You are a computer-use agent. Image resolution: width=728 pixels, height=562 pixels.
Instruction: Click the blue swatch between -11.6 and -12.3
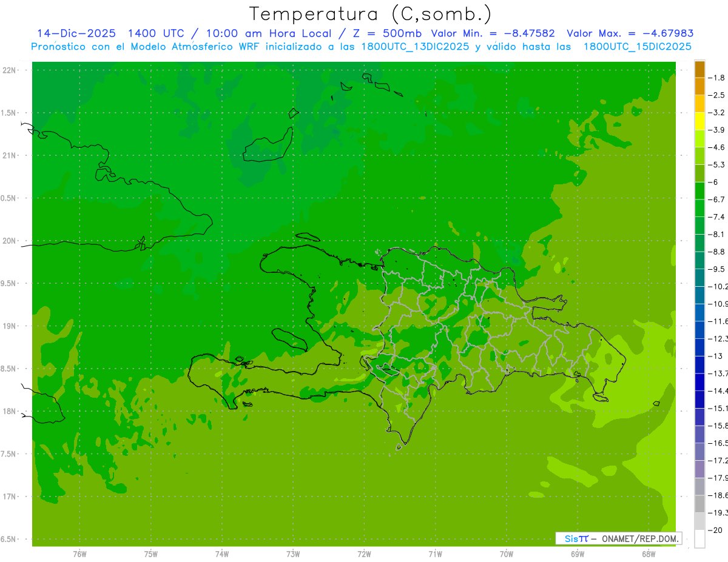(x=699, y=330)
